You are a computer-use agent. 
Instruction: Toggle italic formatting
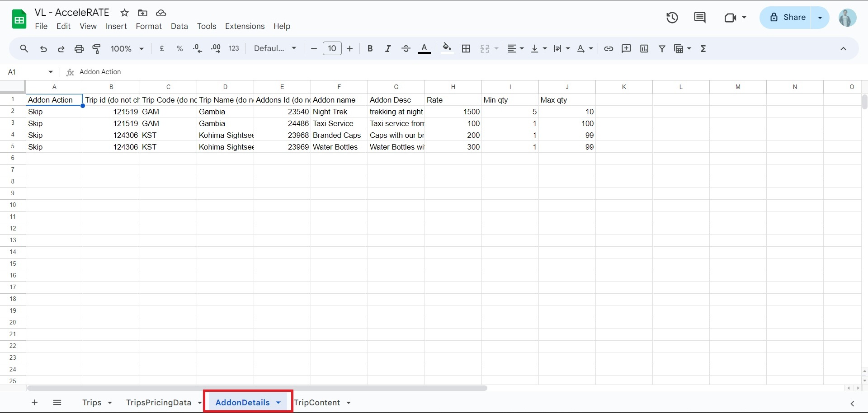(387, 49)
